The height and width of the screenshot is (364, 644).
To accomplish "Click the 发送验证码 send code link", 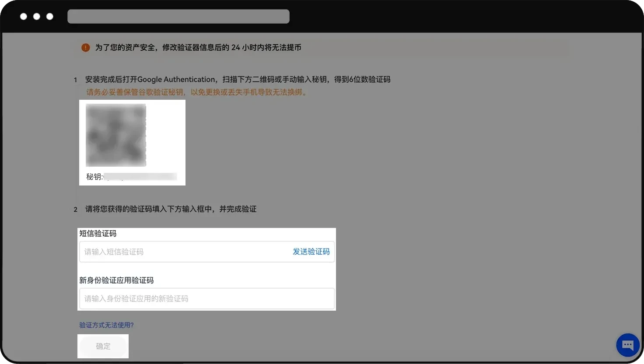I will pyautogui.click(x=311, y=252).
